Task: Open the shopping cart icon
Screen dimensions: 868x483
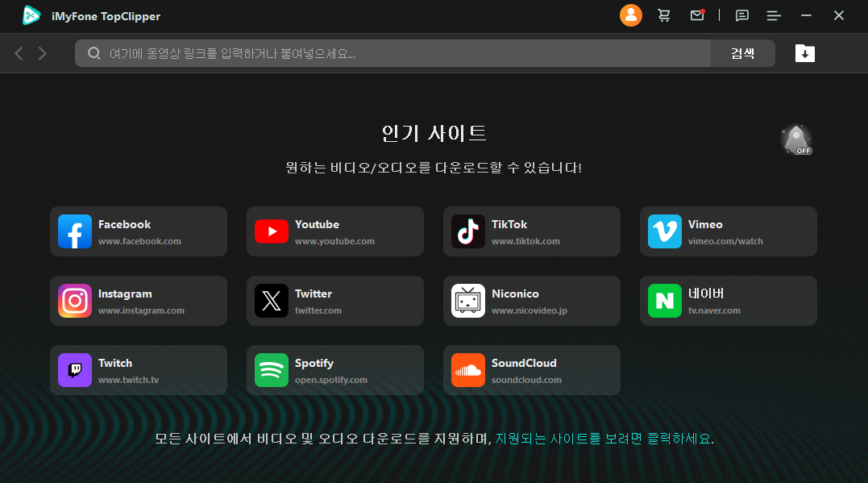Action: click(x=664, y=15)
